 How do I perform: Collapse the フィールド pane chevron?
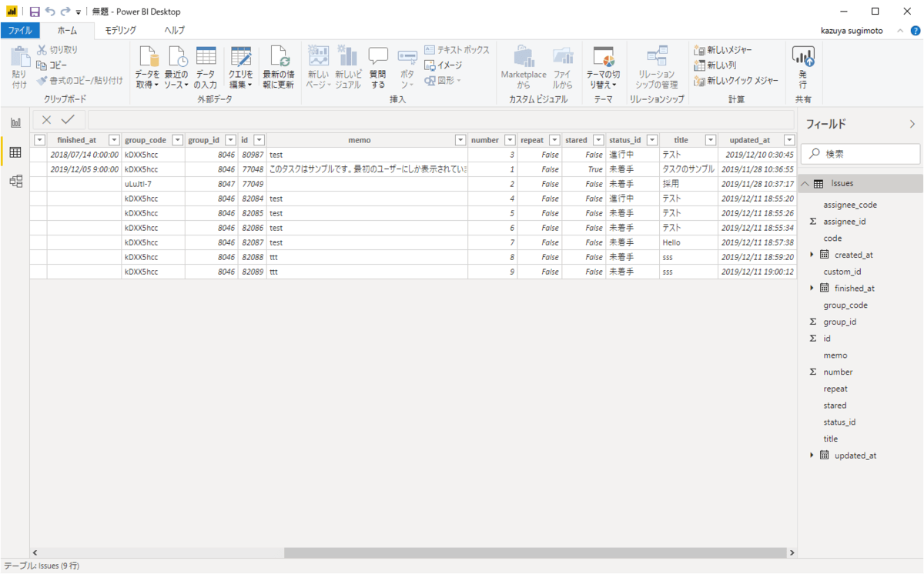[x=912, y=124]
